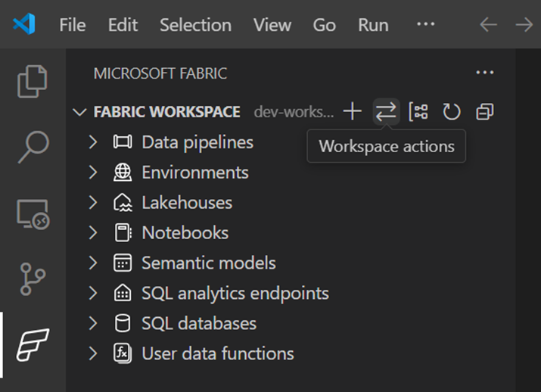Select the SQL analytics endpoints label
The width and height of the screenshot is (541, 392).
(235, 294)
